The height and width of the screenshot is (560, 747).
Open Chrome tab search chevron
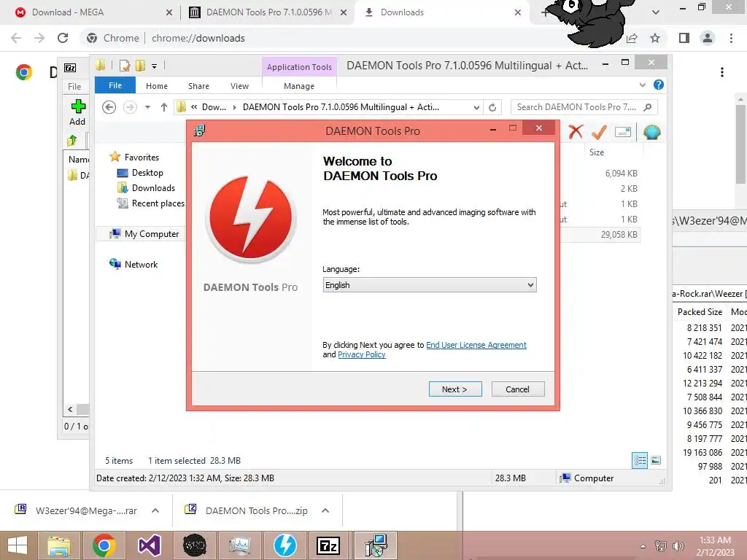(x=656, y=12)
